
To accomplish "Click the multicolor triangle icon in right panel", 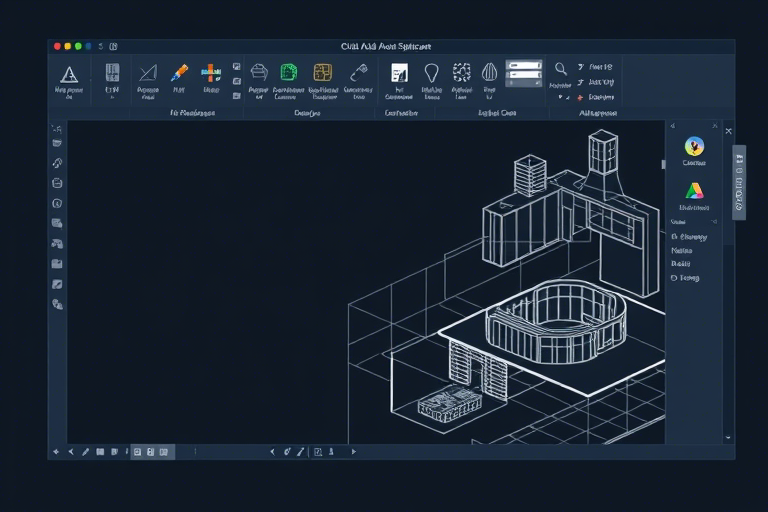I will tap(694, 191).
